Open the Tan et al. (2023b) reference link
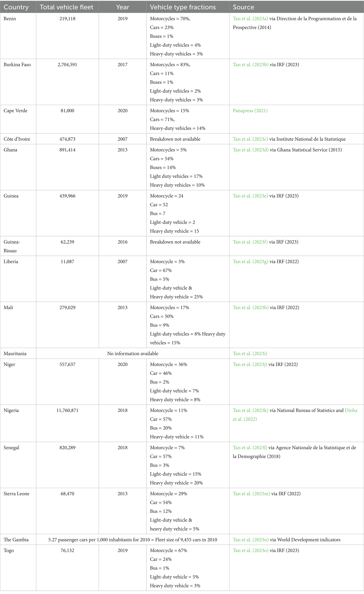Viewport: 364px width, 594px height. tap(250, 65)
